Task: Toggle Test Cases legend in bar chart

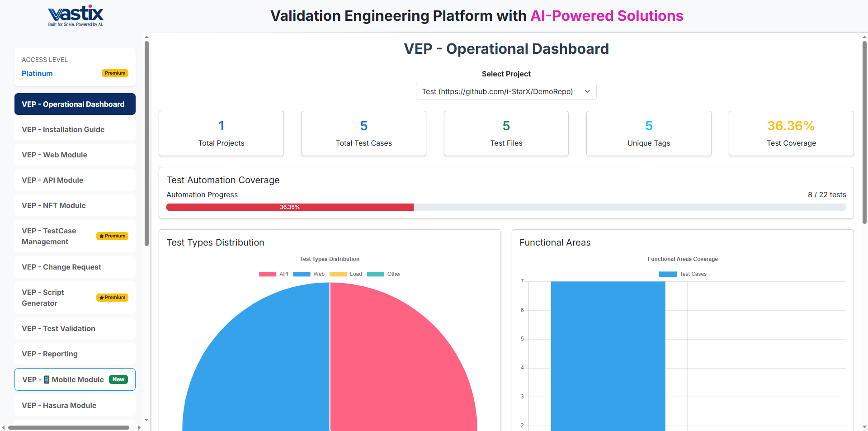Action: pyautogui.click(x=683, y=274)
